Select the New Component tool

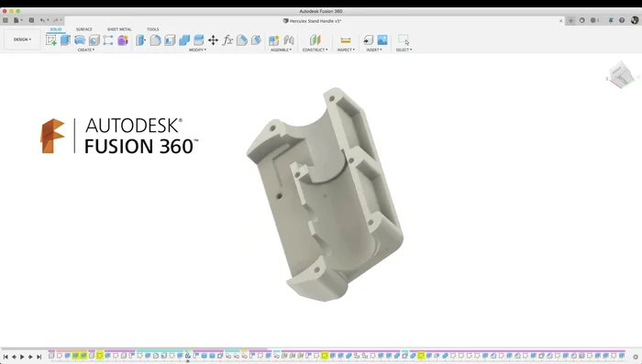pyautogui.click(x=273, y=40)
